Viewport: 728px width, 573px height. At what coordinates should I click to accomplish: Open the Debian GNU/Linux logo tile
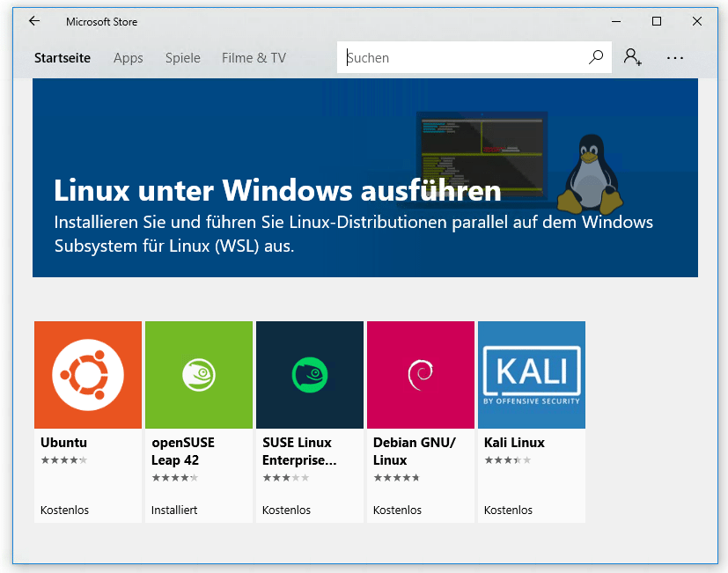[x=421, y=375]
